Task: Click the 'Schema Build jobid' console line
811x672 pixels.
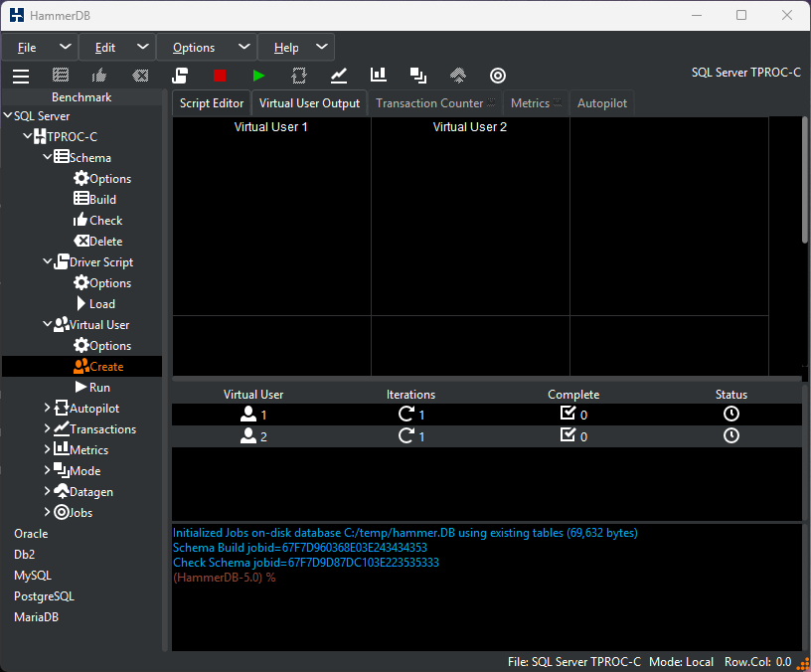Action: coord(300,548)
